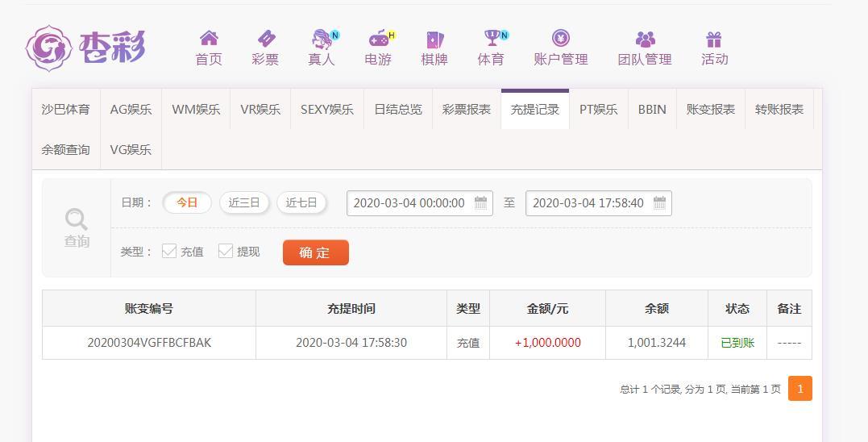Open the 彩票 lottery ticket icon

point(266,38)
